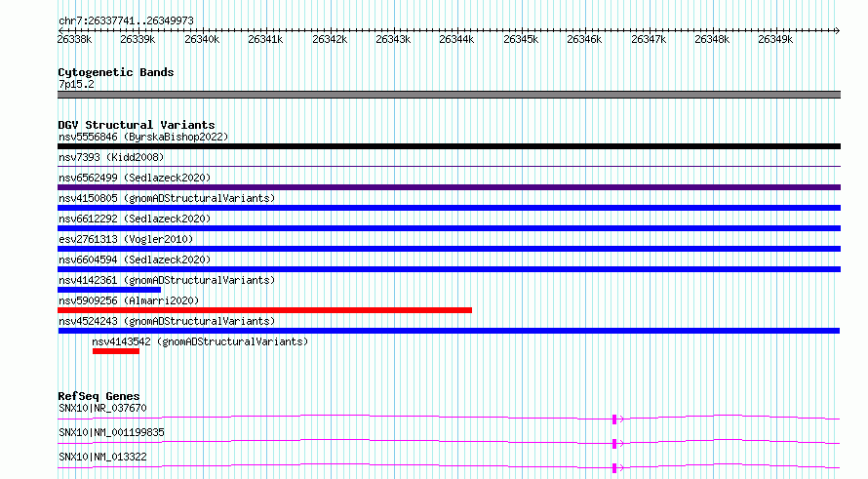
Task: Click the DGV Structural Variants track title
Action: tap(137, 125)
